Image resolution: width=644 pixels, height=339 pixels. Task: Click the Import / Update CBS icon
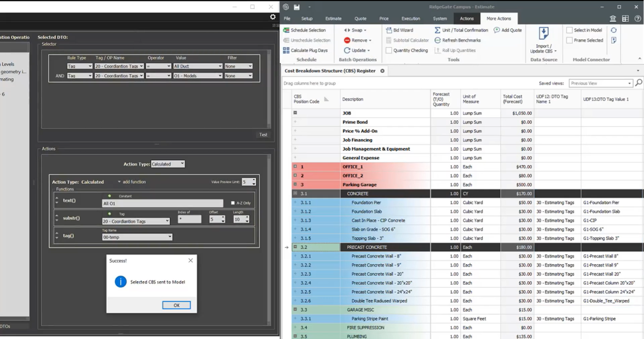click(x=543, y=34)
